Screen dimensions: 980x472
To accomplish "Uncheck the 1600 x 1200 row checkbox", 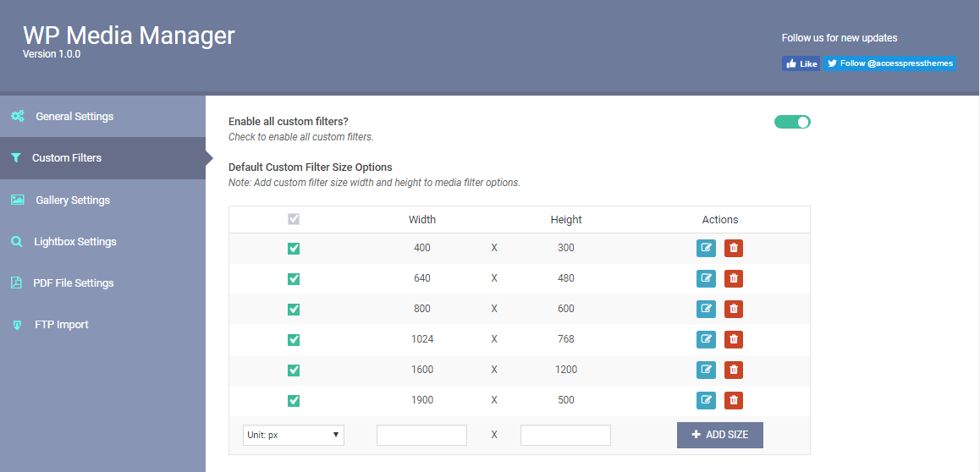I will [293, 370].
